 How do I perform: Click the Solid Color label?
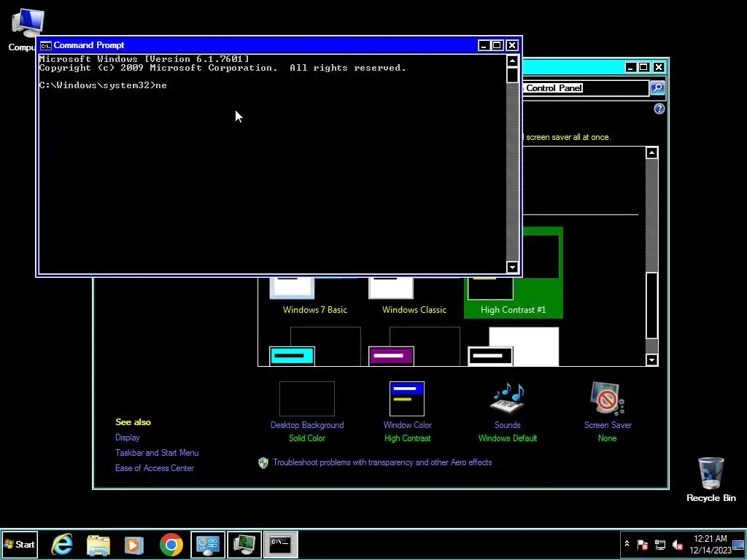pyautogui.click(x=307, y=438)
